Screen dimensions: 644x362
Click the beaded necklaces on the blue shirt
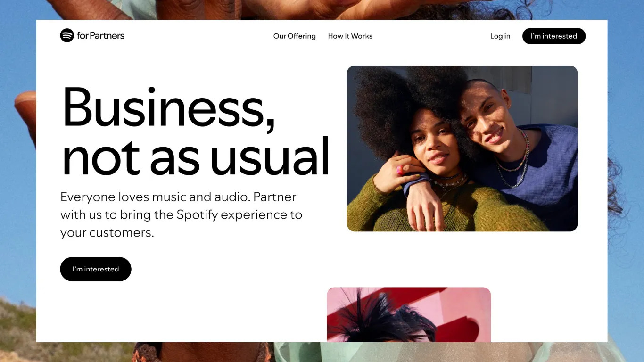(x=516, y=160)
